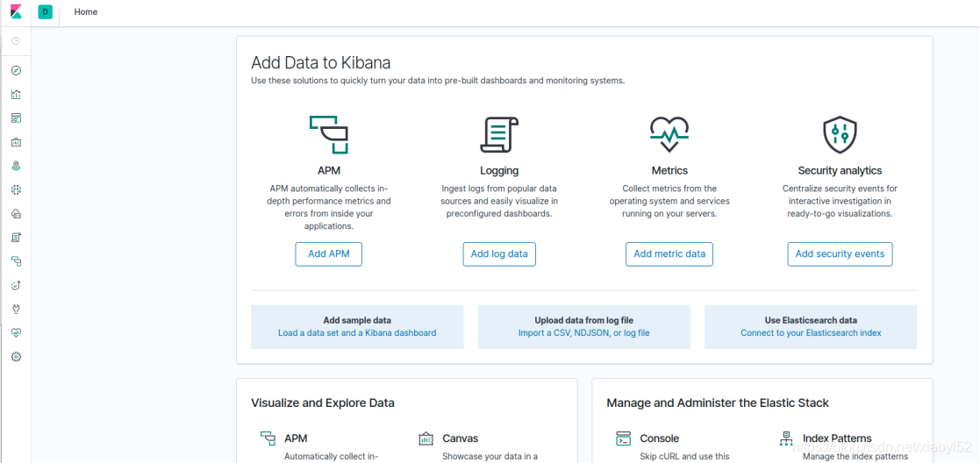Click the APM heading in Add Data panel

[x=329, y=171]
